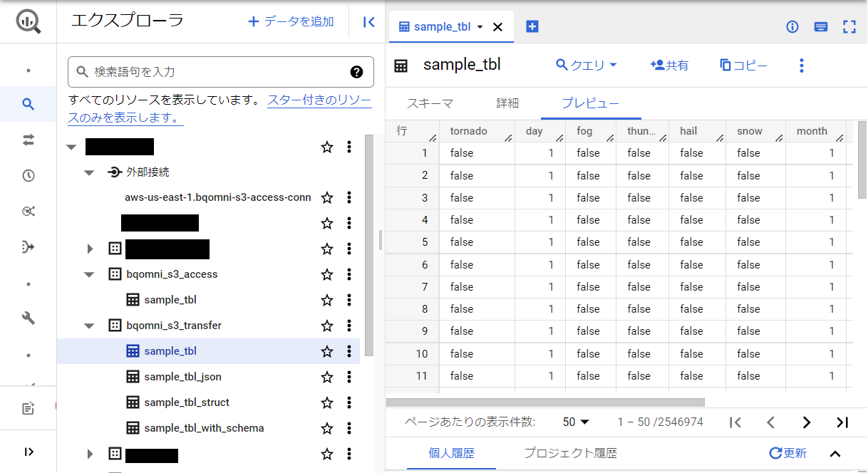Go to the previous page of rows

[x=770, y=422]
